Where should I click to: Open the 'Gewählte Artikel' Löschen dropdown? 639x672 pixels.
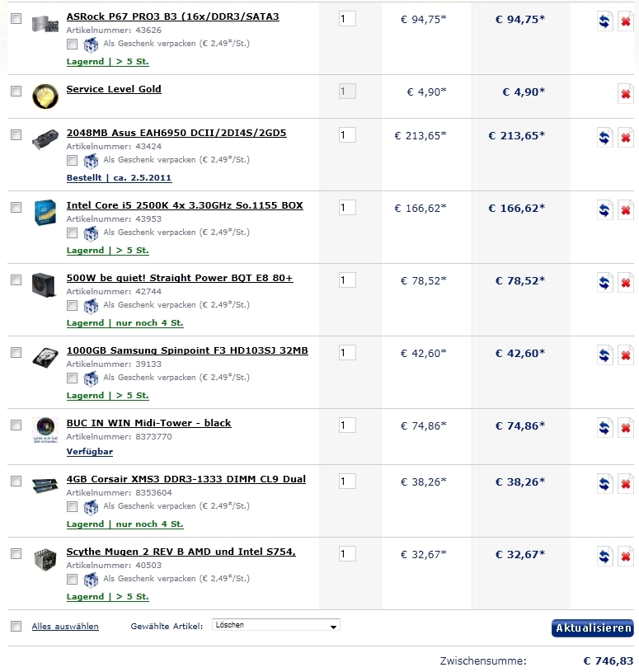tap(275, 626)
